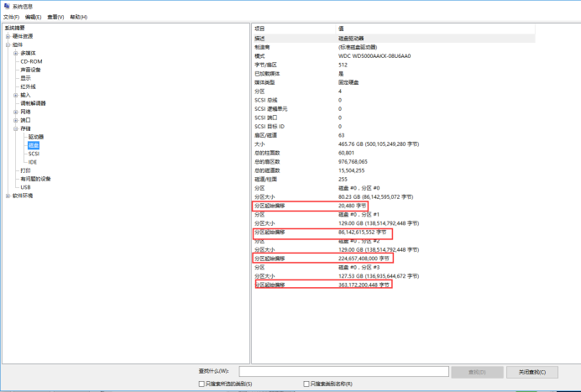Click the value WDC WD5000AAKX-08U6AA0
Image resolution: width=581 pixels, height=392 pixels.
point(374,56)
